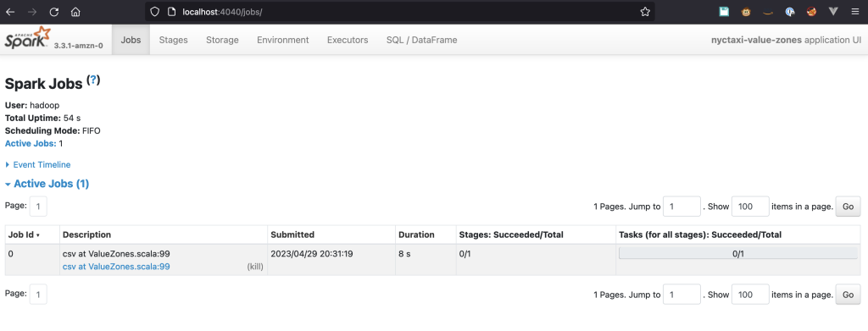
Task: Reload the page with the refresh icon
Action: [54, 12]
